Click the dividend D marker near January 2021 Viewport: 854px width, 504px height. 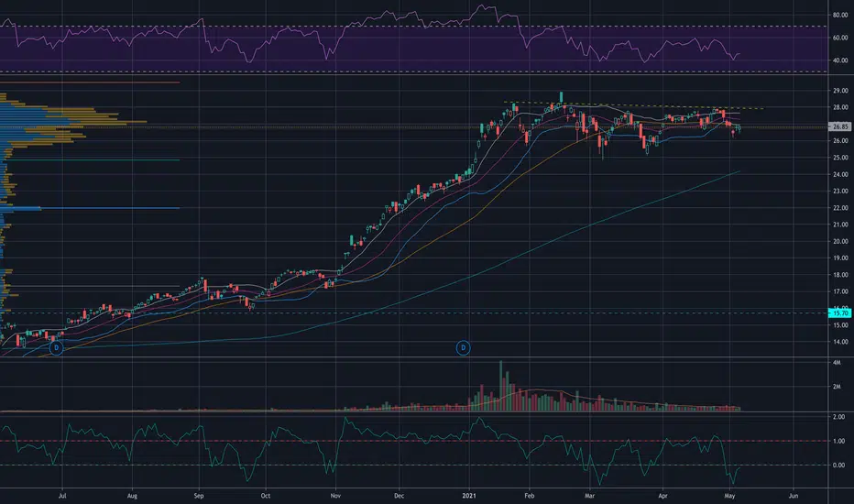pos(463,347)
